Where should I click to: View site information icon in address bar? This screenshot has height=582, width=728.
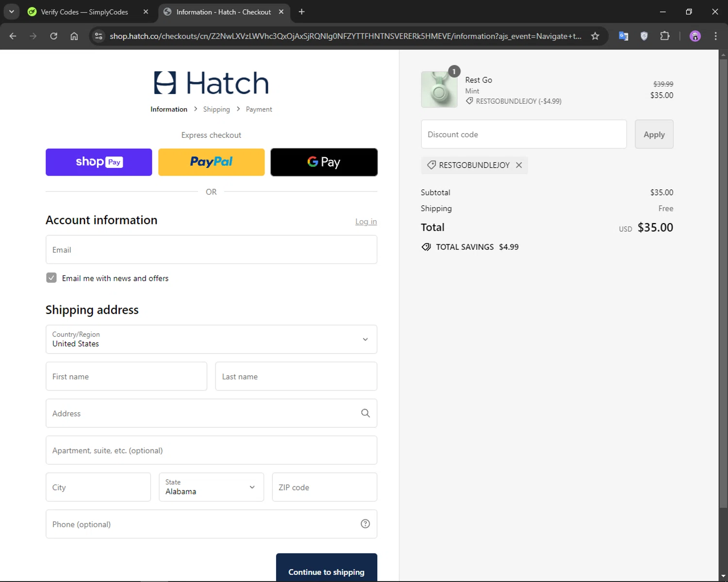point(99,36)
